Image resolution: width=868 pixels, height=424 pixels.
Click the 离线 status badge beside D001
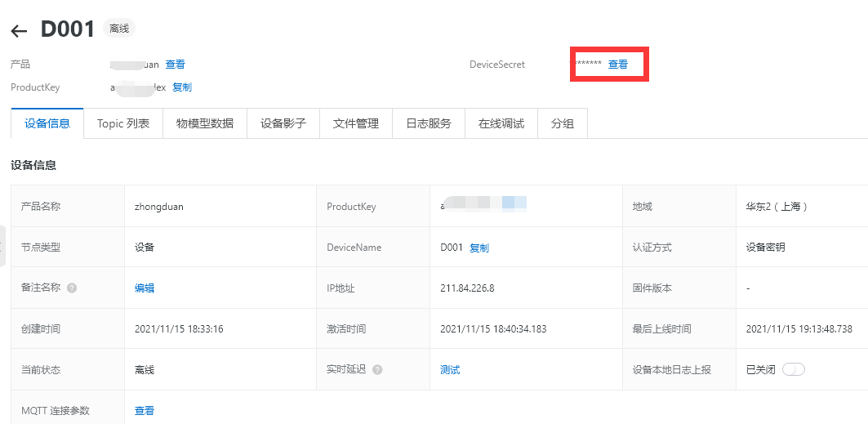[119, 29]
